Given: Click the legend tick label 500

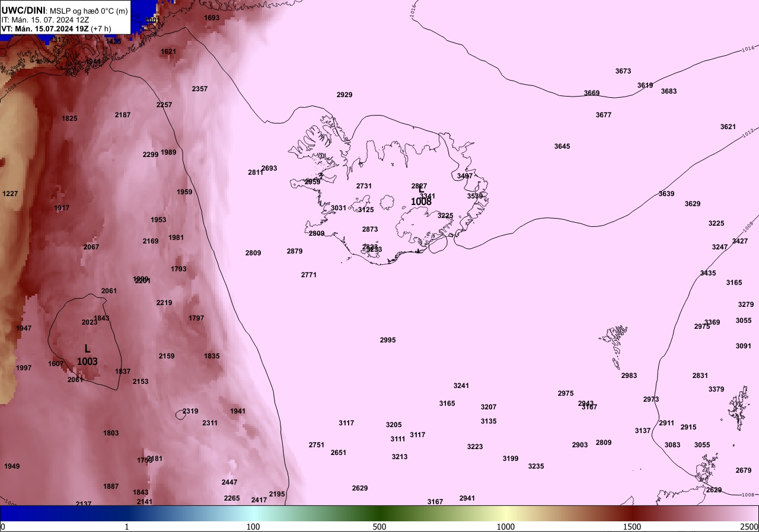Looking at the screenshot, I should 379,527.
